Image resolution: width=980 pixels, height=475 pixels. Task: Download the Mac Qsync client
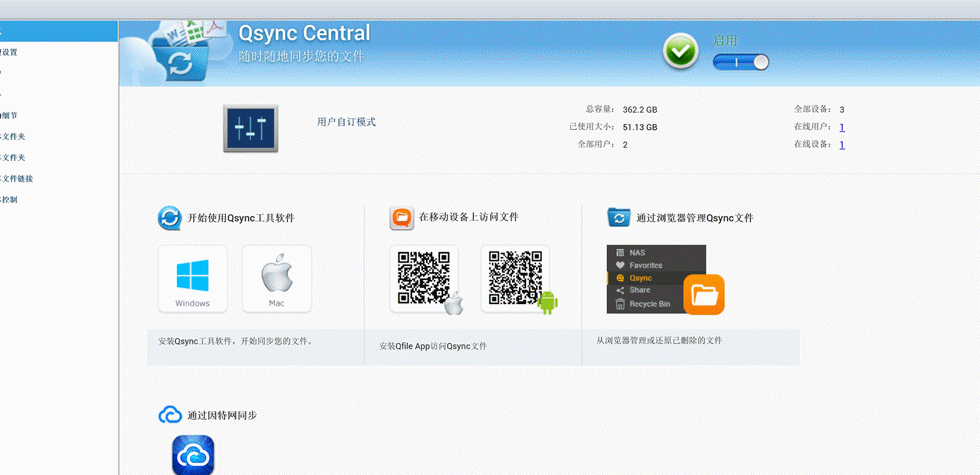pyautogui.click(x=277, y=279)
